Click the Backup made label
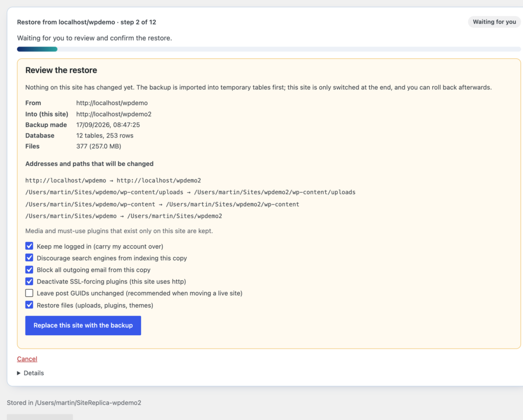The image size is (523, 420). coord(46,125)
